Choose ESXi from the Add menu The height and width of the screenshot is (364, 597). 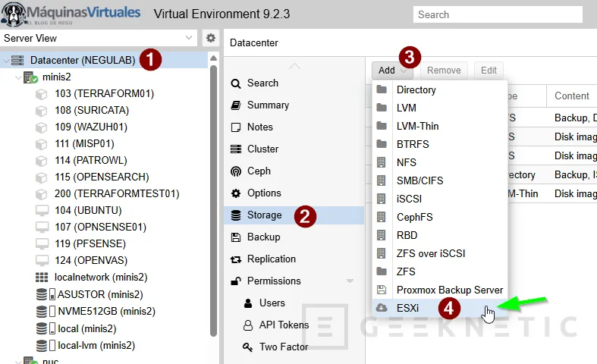(440, 308)
